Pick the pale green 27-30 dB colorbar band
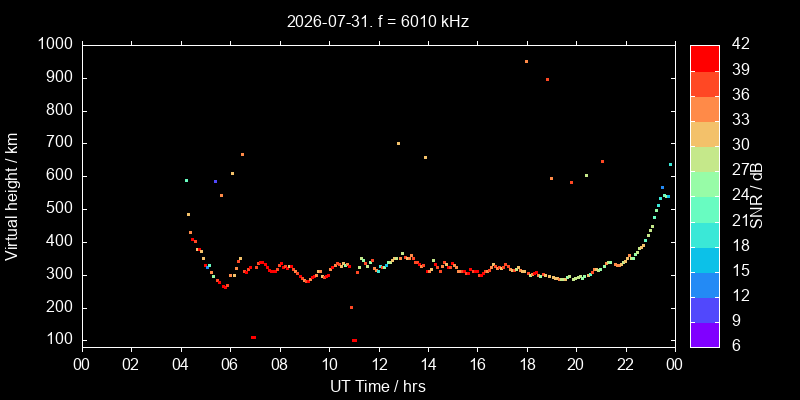This screenshot has height=400, width=800. (705, 159)
